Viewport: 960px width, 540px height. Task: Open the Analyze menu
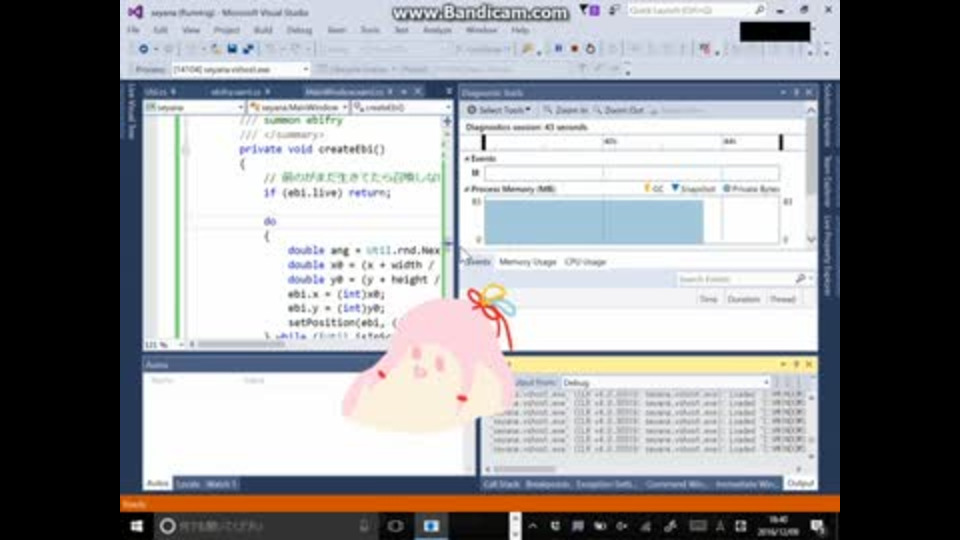[437, 30]
